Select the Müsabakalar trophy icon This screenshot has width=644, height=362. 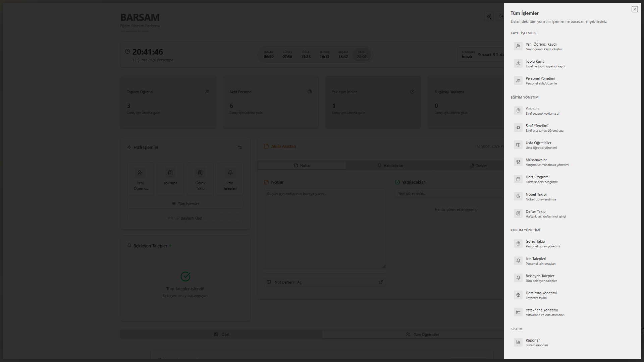coord(518,162)
